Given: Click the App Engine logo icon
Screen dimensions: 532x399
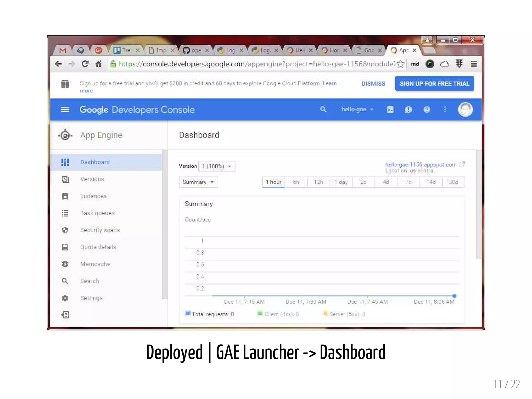Looking at the screenshot, I should pyautogui.click(x=65, y=135).
